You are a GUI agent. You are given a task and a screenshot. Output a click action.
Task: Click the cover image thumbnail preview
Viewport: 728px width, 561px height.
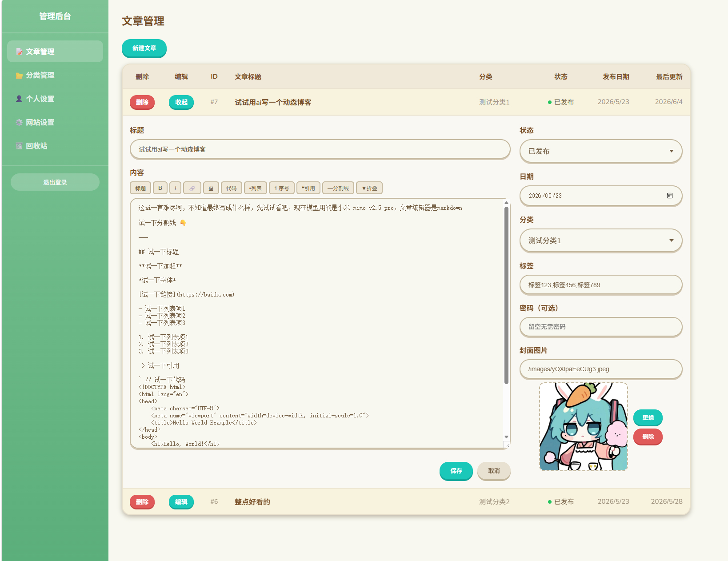(x=583, y=427)
